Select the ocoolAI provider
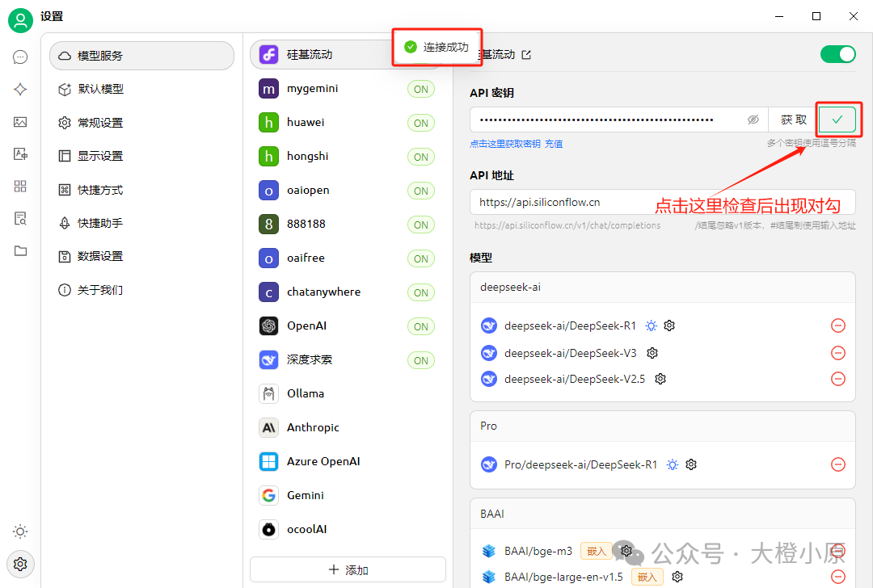Image resolution: width=873 pixels, height=588 pixels. pos(348,529)
